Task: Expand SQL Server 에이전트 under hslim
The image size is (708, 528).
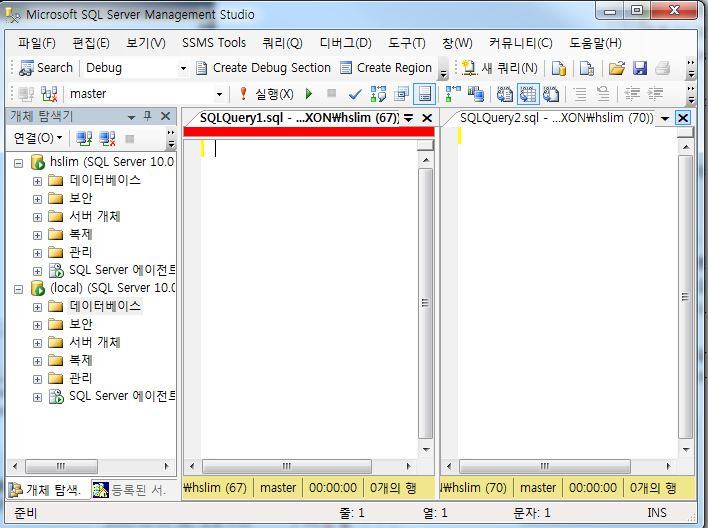Action: tap(37, 271)
